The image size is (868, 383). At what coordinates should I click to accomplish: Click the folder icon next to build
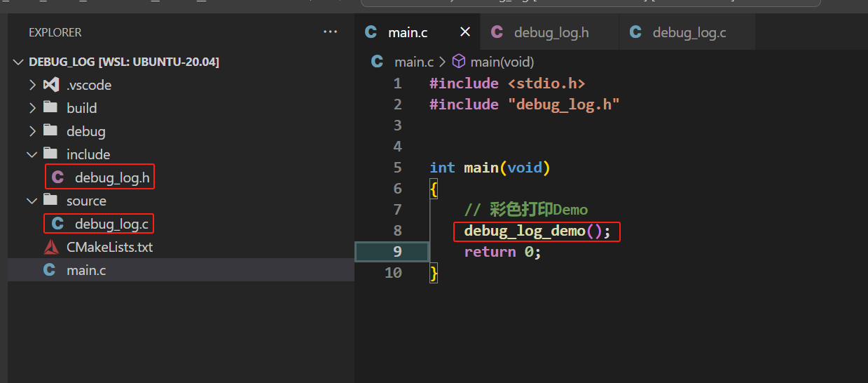click(50, 108)
